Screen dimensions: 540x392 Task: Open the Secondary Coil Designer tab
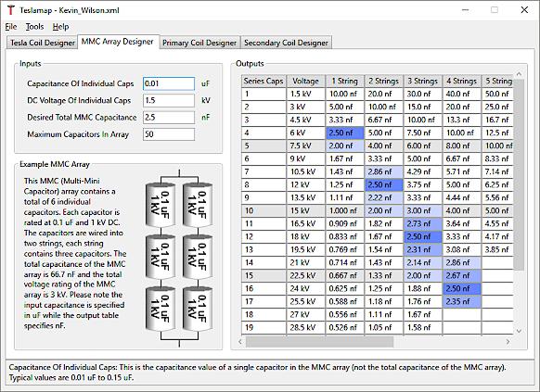click(x=286, y=43)
